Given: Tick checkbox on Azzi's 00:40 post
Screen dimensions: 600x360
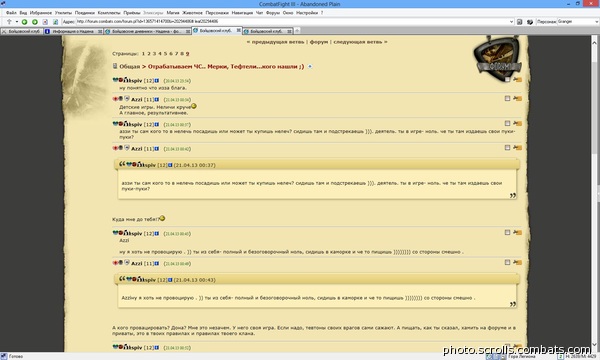Looking at the screenshot, I should tap(507, 148).
